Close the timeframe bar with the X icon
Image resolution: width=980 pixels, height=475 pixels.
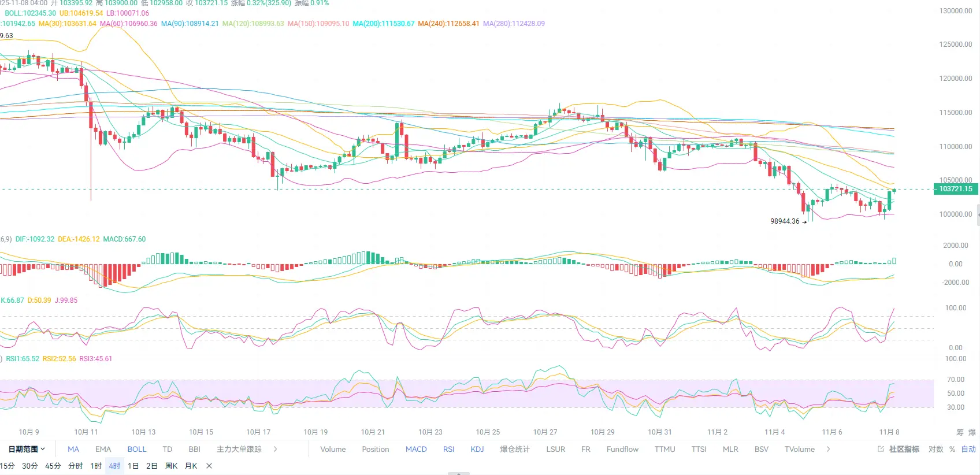(x=209, y=466)
